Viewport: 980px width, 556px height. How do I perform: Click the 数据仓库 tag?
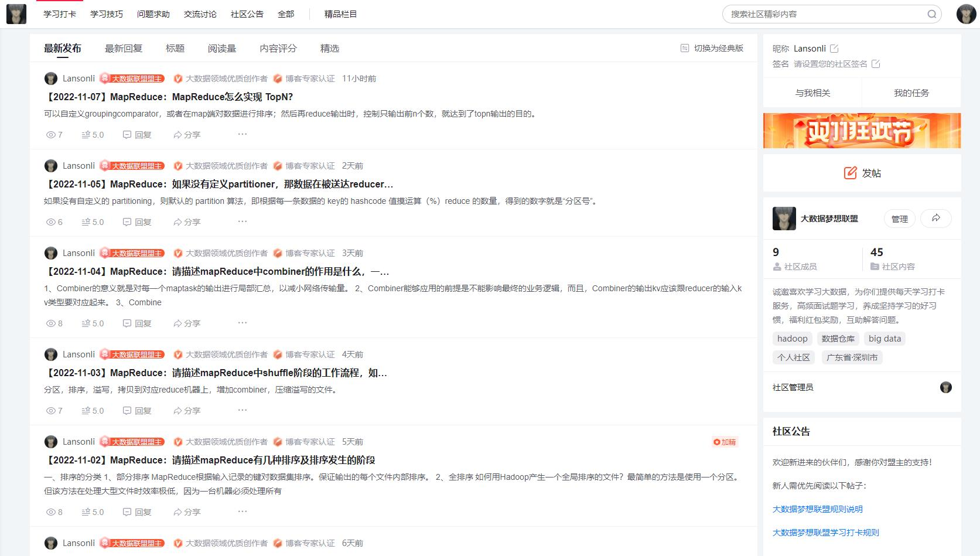pos(838,339)
